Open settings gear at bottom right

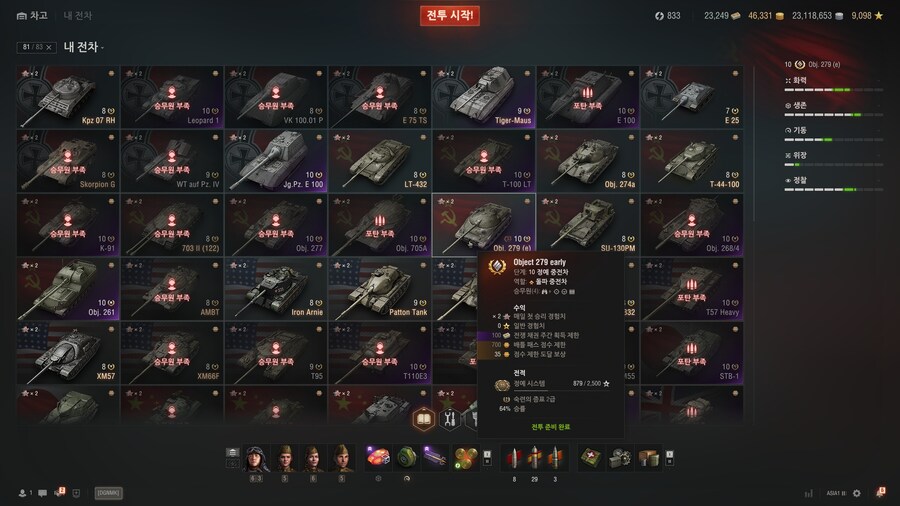(856, 493)
